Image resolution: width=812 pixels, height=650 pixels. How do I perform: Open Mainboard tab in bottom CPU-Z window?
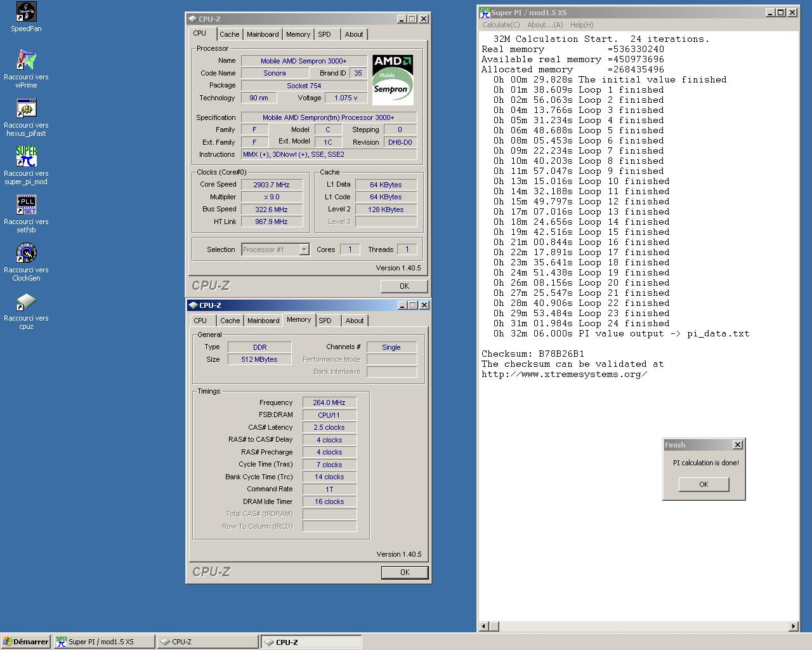(x=263, y=321)
